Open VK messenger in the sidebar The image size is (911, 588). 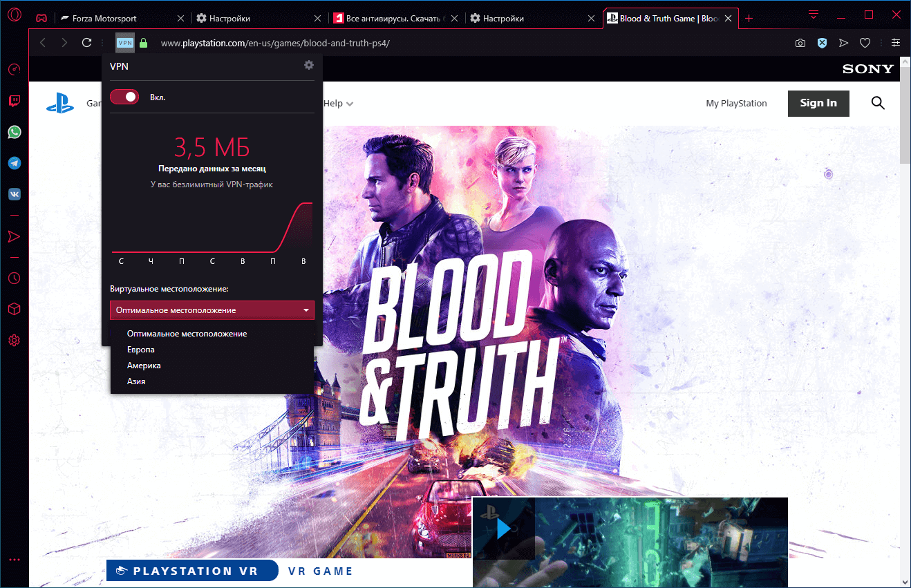pyautogui.click(x=15, y=194)
